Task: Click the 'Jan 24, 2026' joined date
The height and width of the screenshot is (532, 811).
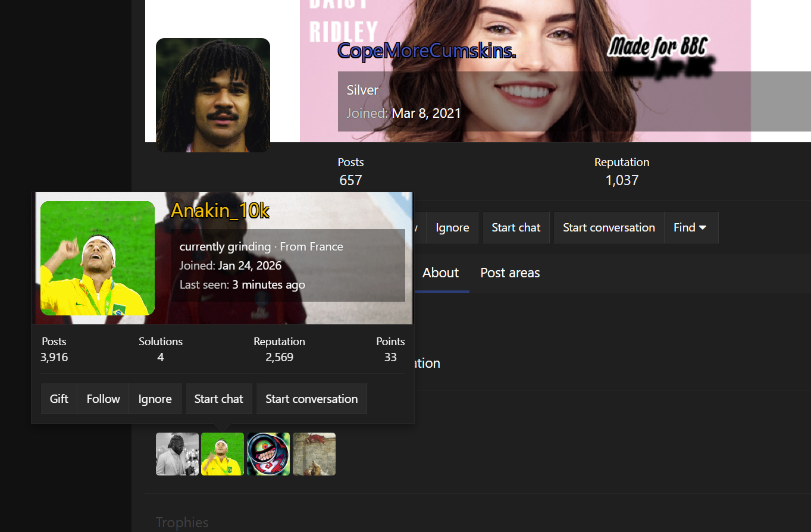Action: pos(250,265)
